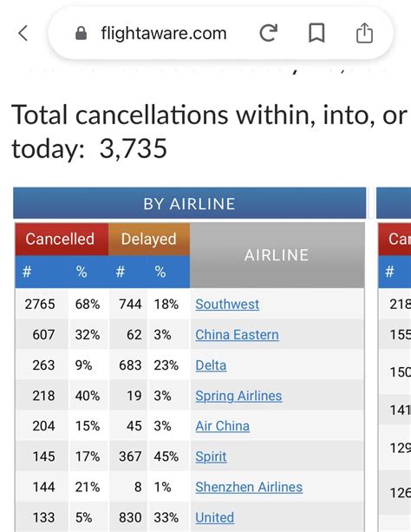Image resolution: width=411 pixels, height=532 pixels.
Task: Sort by cancelled number # column
Action: pyautogui.click(x=27, y=272)
